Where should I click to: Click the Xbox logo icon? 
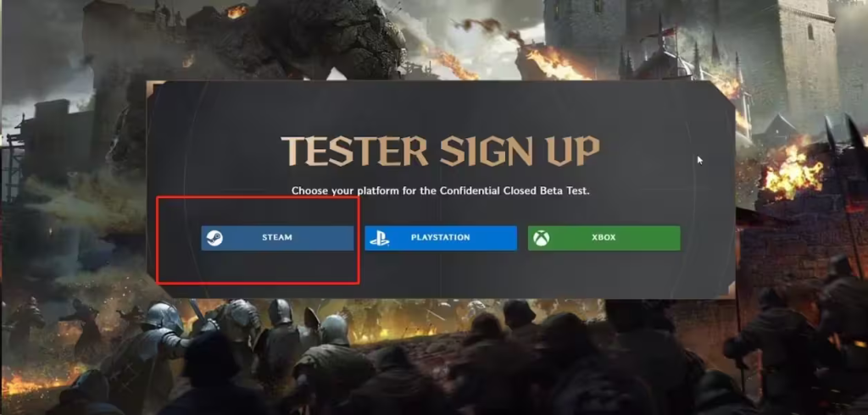click(x=542, y=239)
